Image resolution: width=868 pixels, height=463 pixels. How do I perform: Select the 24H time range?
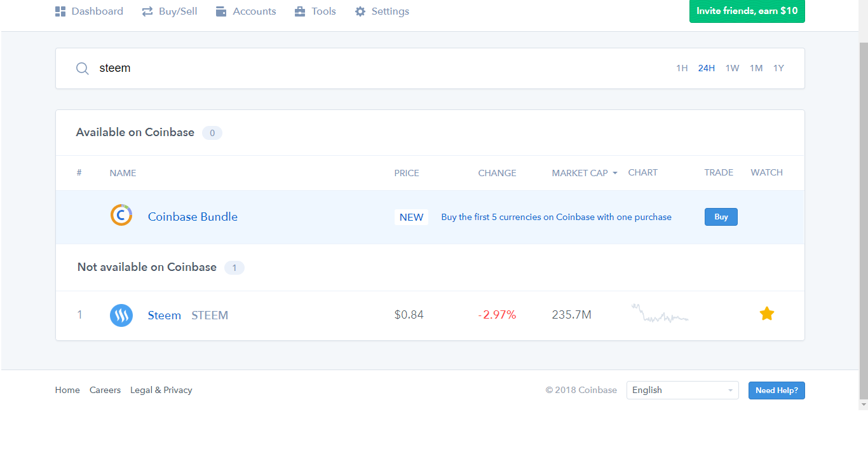(x=707, y=68)
